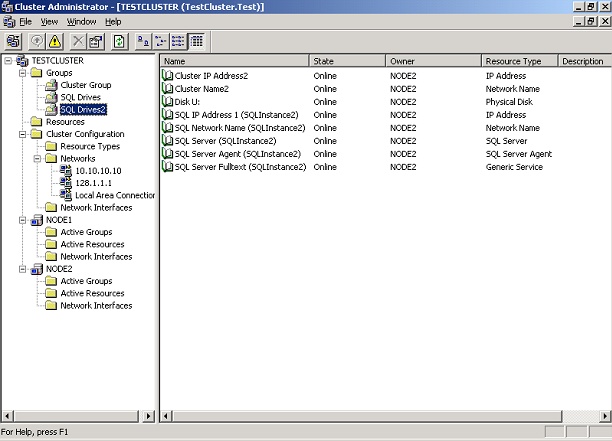The width and height of the screenshot is (612, 441).
Task: Select the SQL Drives2 group in tree
Action: click(x=83, y=110)
